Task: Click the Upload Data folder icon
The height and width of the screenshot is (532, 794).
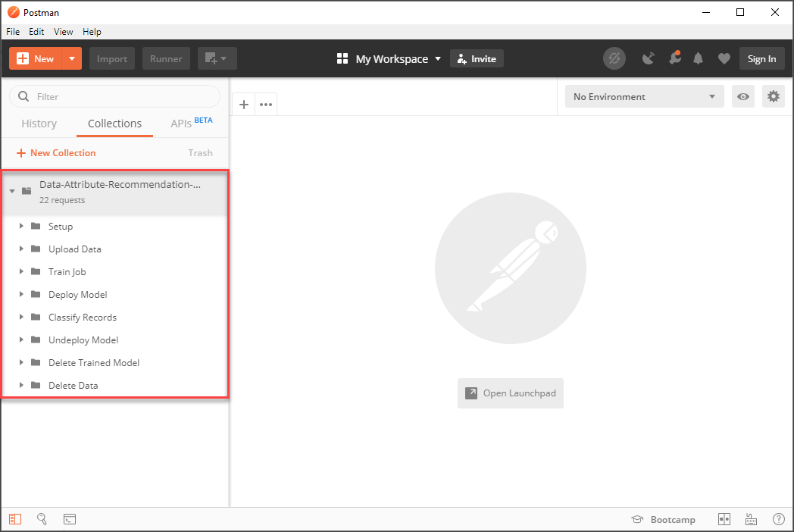Action: pos(36,249)
